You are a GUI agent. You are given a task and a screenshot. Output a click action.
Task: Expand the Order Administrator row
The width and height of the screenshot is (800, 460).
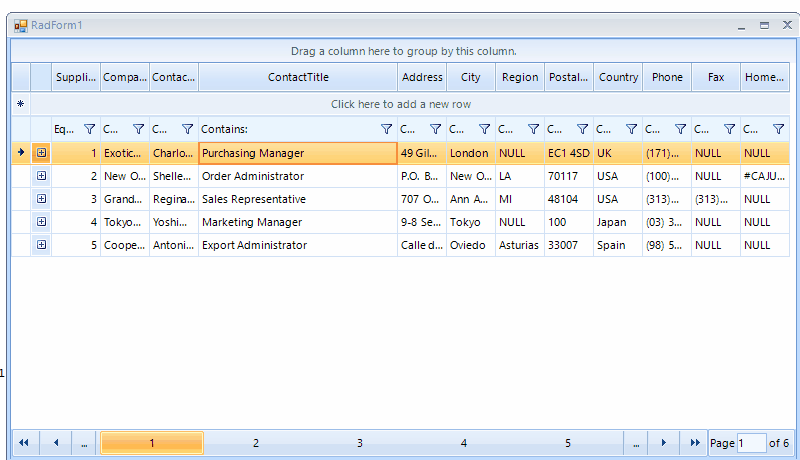point(41,176)
